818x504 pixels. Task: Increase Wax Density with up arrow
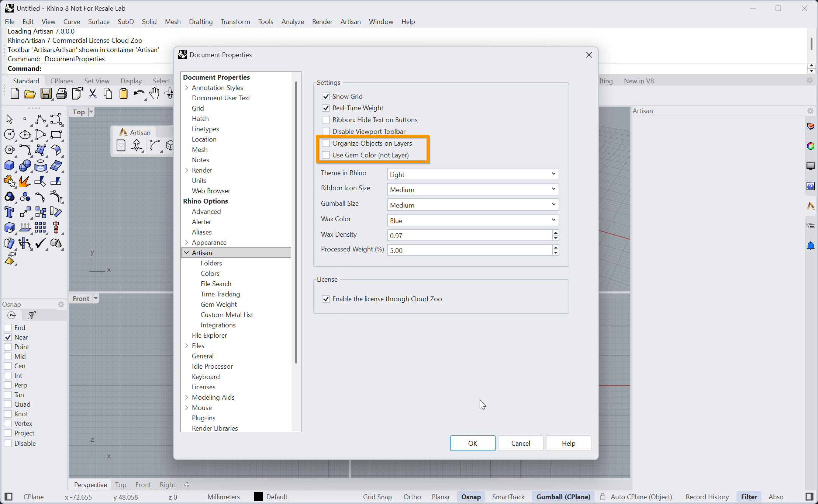point(556,232)
